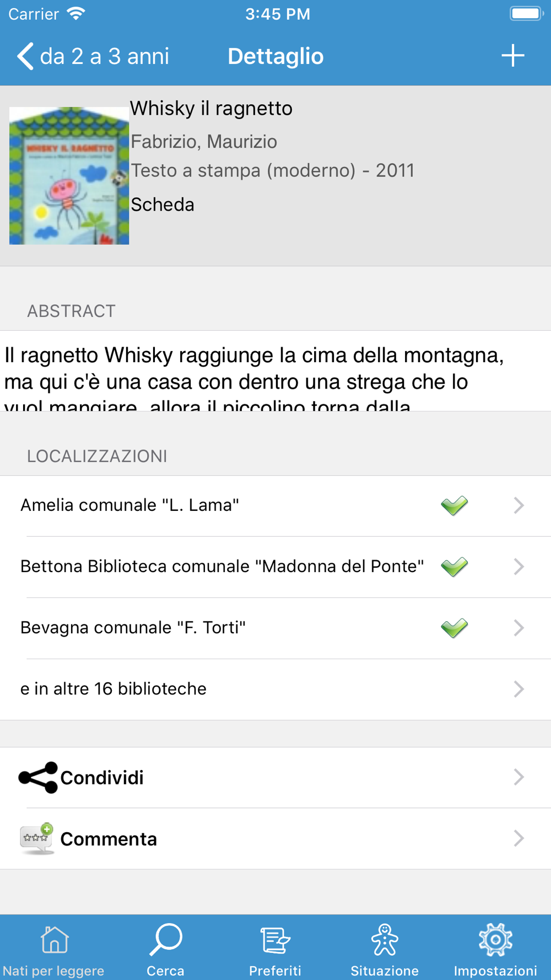Tap green checkmark for Amelia comunale

click(455, 505)
